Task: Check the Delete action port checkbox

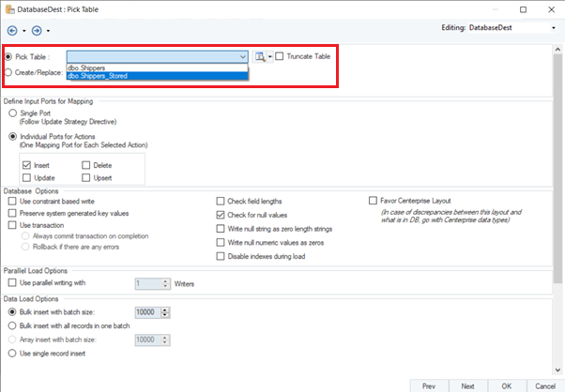Action: pyautogui.click(x=86, y=165)
